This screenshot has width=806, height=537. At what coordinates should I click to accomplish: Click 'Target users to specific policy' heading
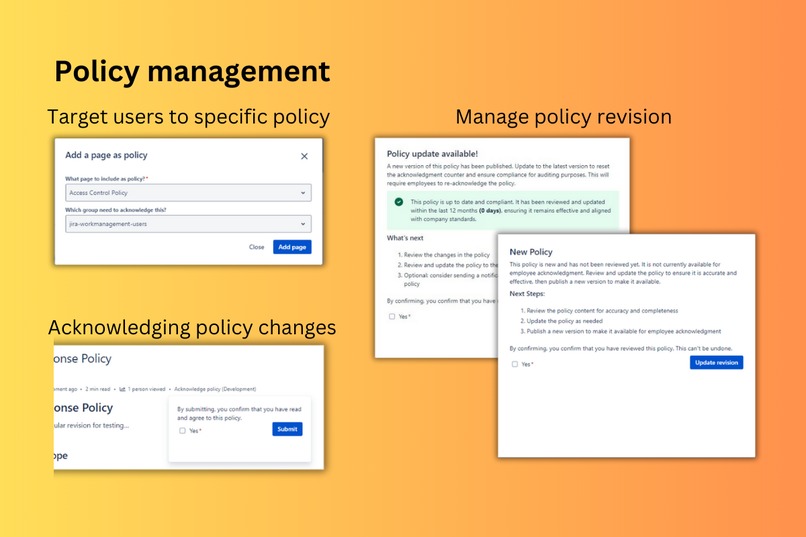tap(189, 117)
